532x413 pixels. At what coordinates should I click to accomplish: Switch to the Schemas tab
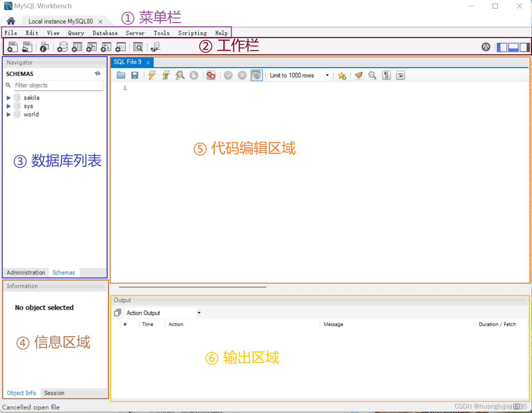(x=64, y=273)
